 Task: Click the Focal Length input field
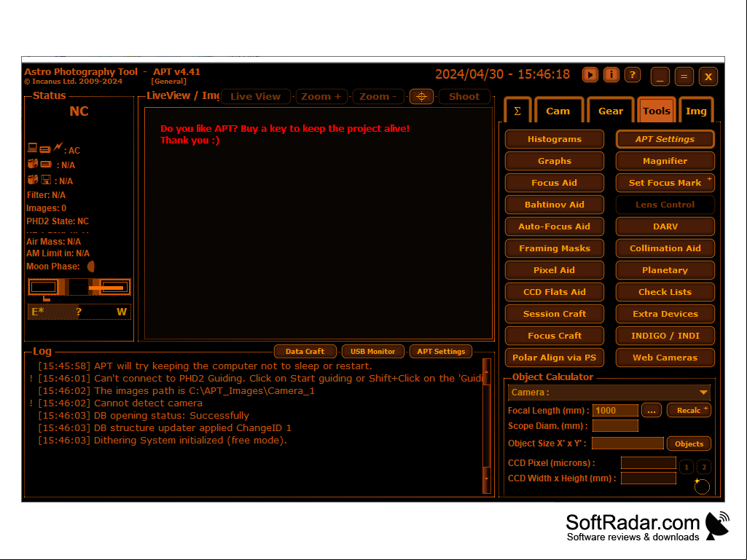tap(615, 411)
